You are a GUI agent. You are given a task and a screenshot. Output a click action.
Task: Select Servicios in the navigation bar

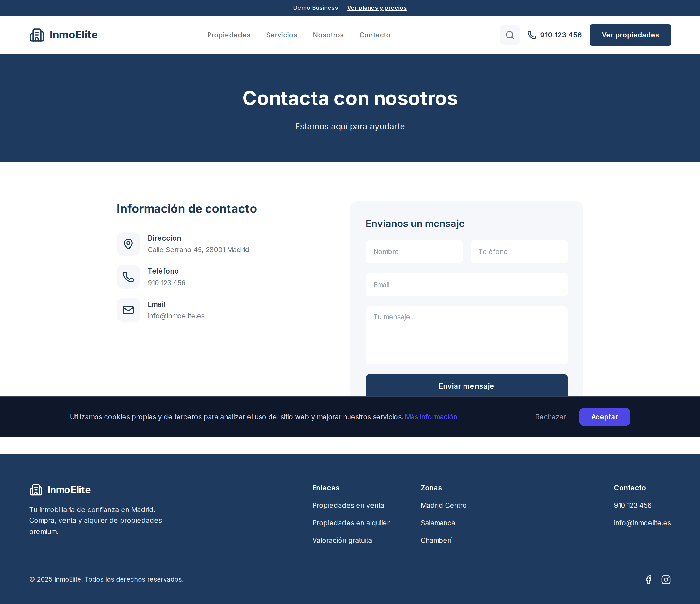[x=281, y=35]
